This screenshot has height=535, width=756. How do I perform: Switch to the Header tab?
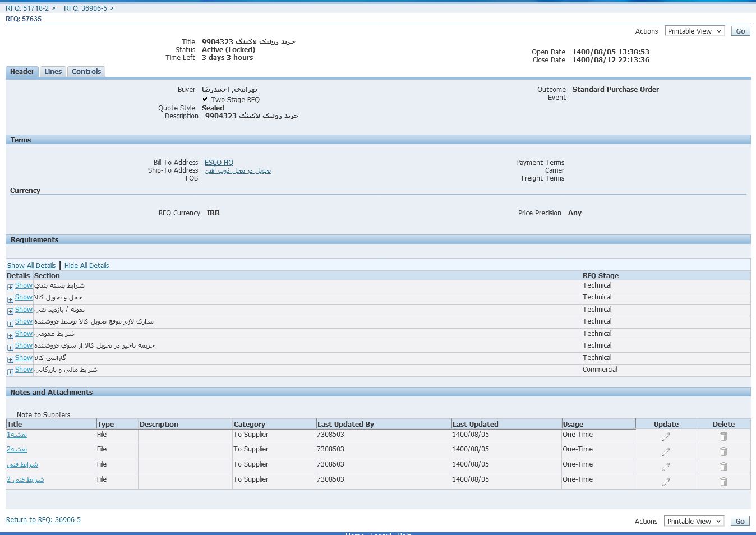(22, 72)
